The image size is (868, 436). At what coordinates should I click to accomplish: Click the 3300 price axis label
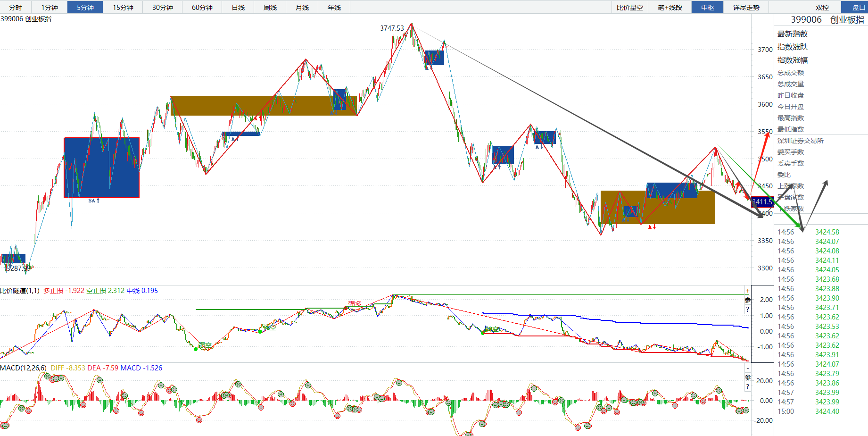[x=765, y=268]
